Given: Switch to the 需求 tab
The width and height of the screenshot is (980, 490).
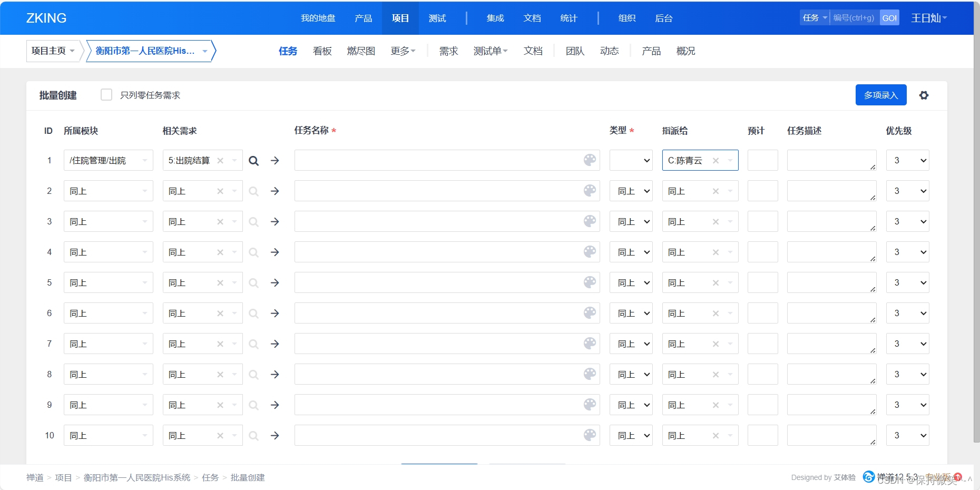Looking at the screenshot, I should click(x=449, y=51).
